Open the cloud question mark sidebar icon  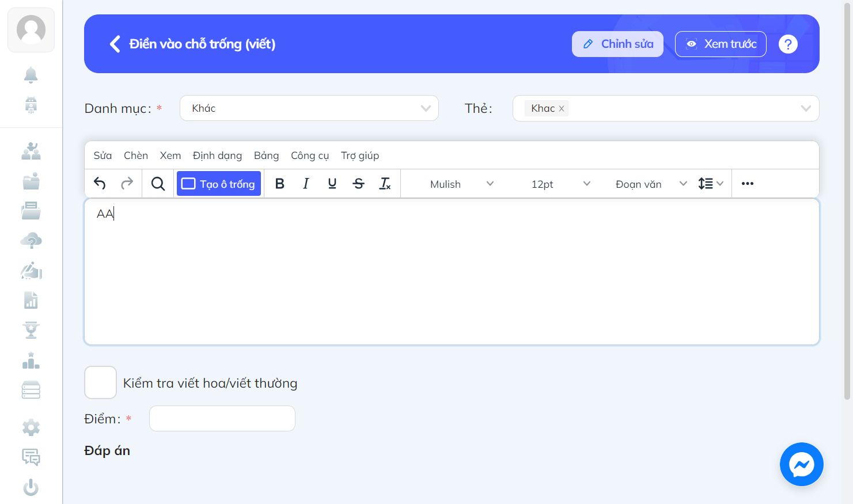tap(31, 240)
